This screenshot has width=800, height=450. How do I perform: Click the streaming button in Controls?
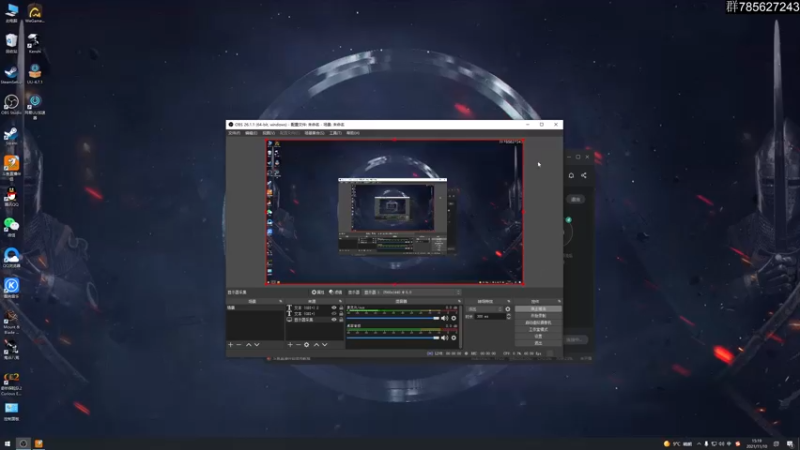click(x=538, y=309)
